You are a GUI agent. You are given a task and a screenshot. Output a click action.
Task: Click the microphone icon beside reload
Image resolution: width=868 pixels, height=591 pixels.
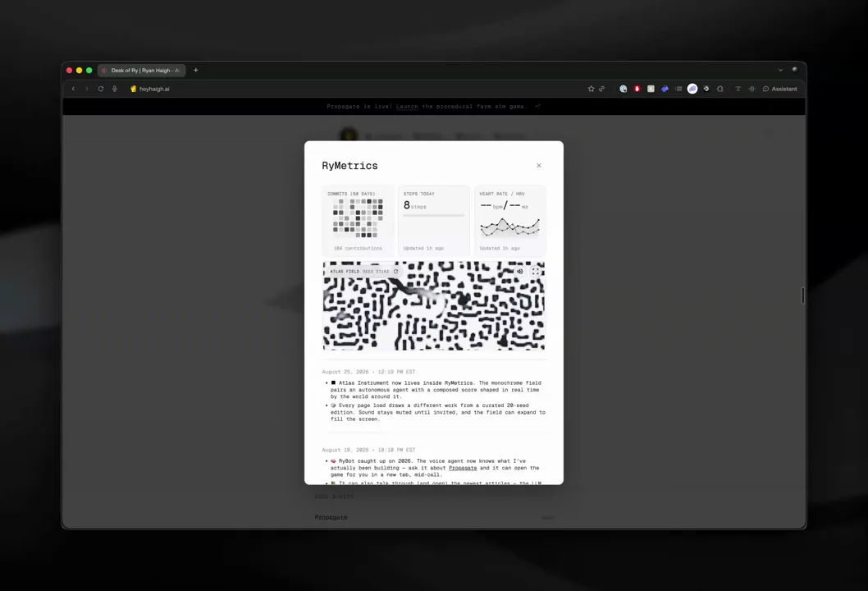(x=115, y=89)
